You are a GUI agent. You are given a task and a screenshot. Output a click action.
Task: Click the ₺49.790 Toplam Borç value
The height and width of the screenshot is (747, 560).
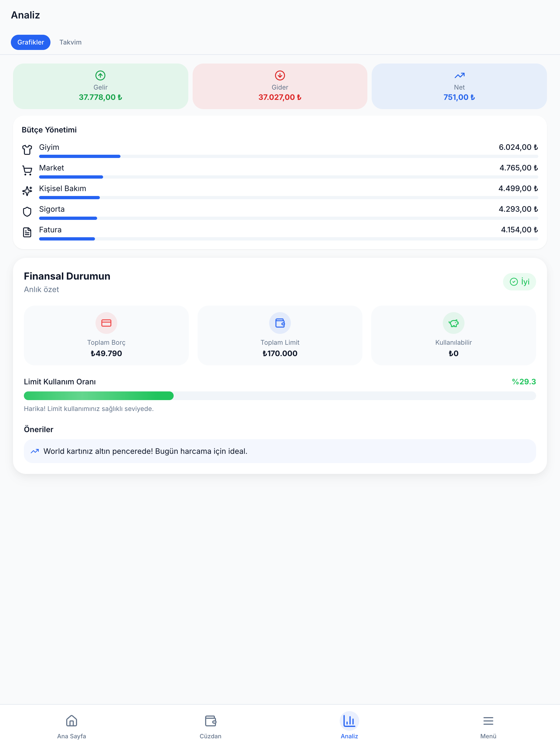[x=106, y=354]
